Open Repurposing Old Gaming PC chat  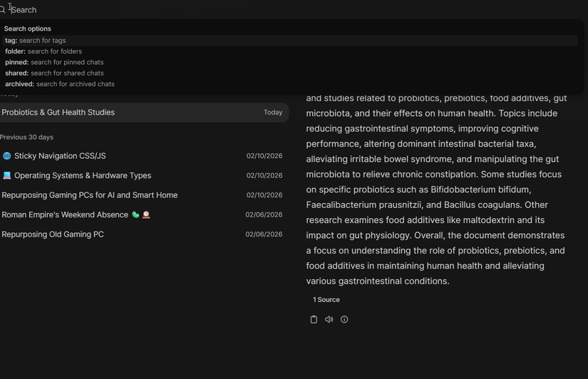coord(144,234)
